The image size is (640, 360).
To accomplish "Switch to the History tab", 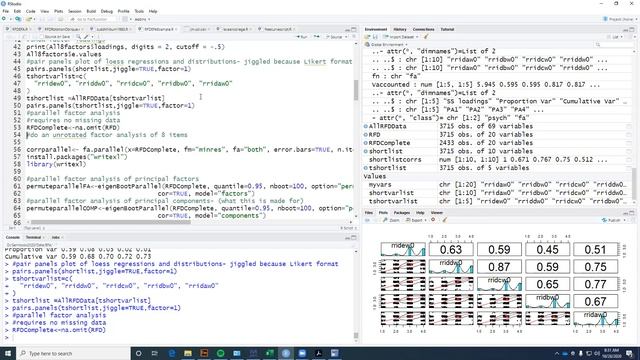I will 400,29.
